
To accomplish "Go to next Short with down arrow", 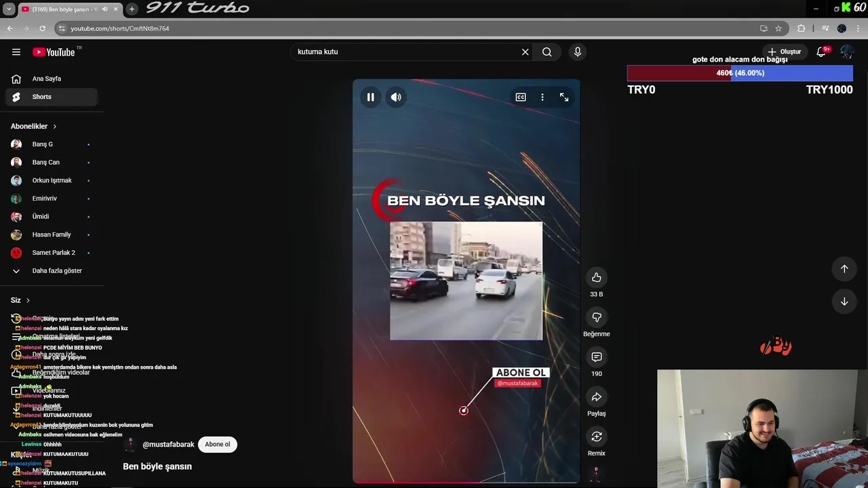I will tap(844, 302).
